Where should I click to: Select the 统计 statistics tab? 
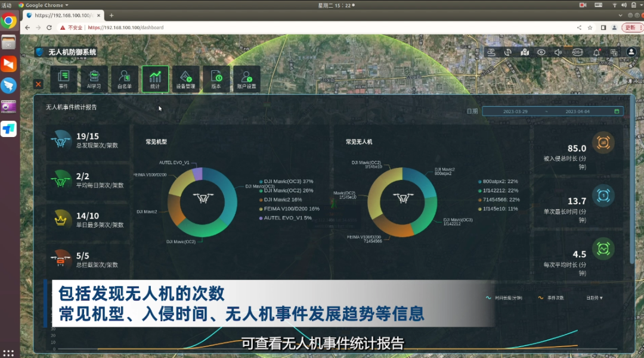coord(155,79)
